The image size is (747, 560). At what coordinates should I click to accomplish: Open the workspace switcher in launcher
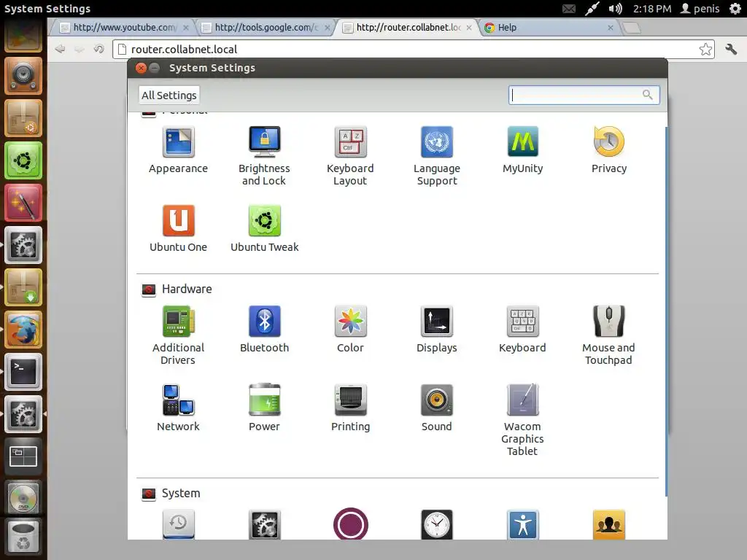click(23, 456)
